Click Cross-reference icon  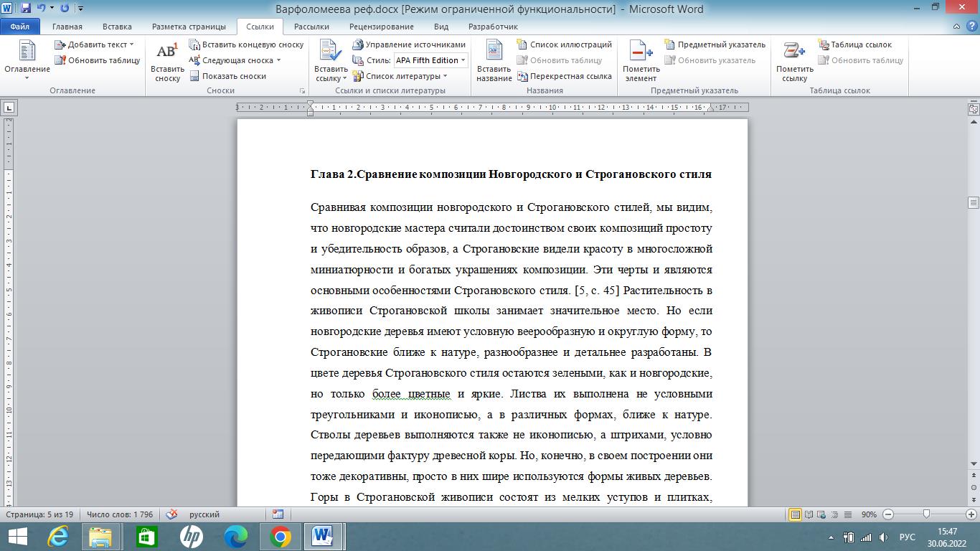coord(524,76)
